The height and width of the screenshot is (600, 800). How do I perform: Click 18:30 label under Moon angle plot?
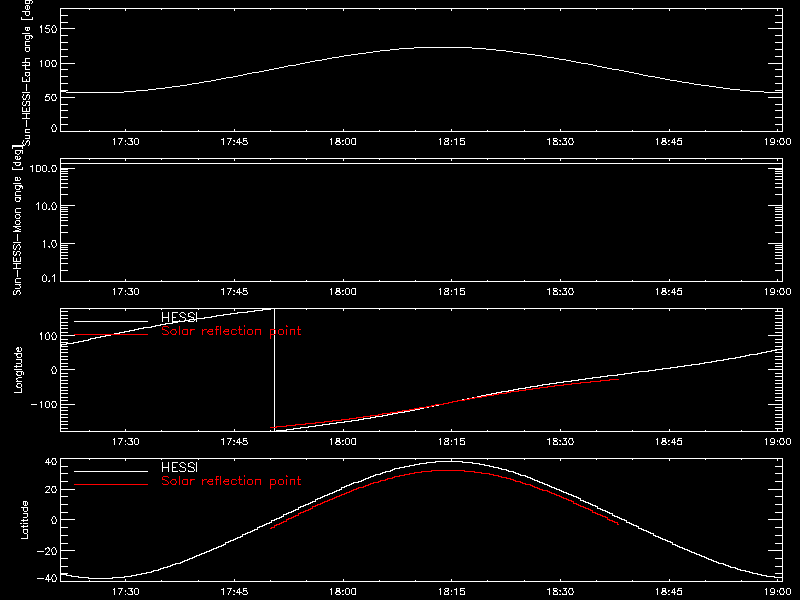coord(560,292)
